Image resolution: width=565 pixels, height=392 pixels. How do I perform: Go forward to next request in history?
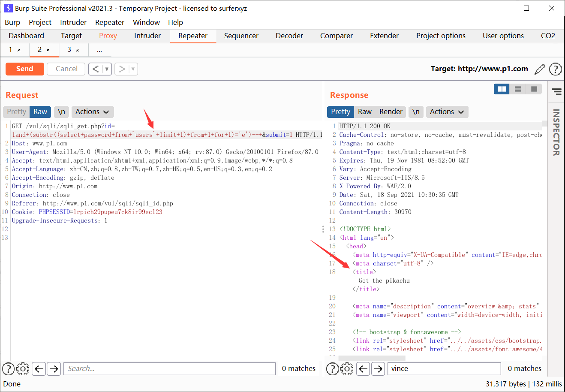point(122,69)
